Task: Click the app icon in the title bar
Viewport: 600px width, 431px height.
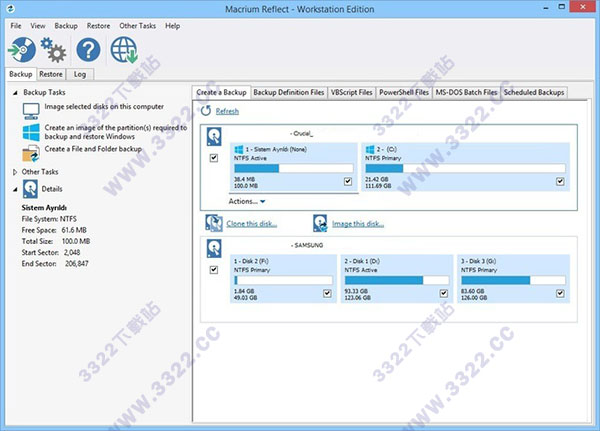Action: (11, 8)
